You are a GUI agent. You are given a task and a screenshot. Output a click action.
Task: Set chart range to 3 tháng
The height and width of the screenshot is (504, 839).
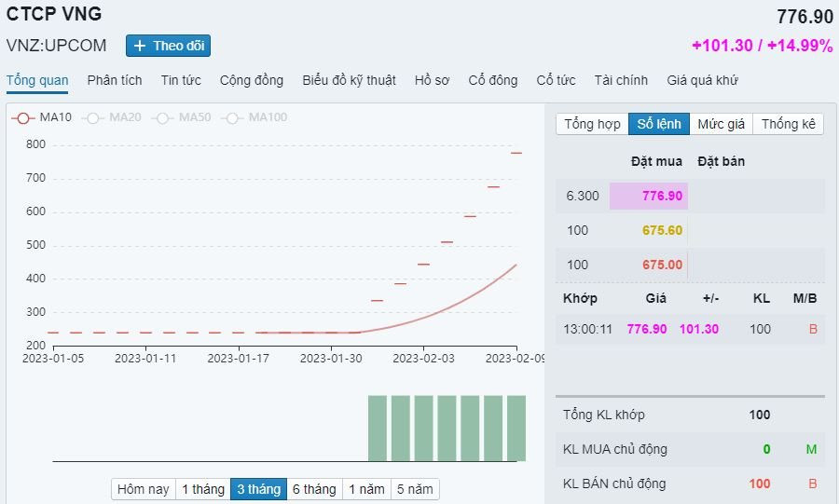(259, 489)
